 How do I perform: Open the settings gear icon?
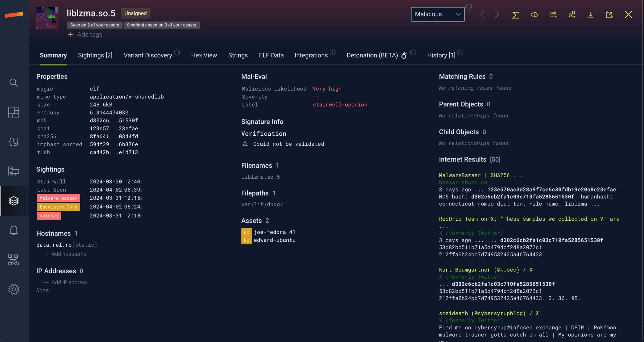(x=14, y=289)
